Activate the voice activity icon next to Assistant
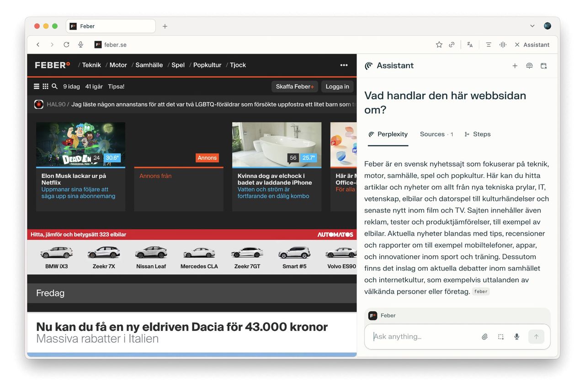 (x=502, y=44)
